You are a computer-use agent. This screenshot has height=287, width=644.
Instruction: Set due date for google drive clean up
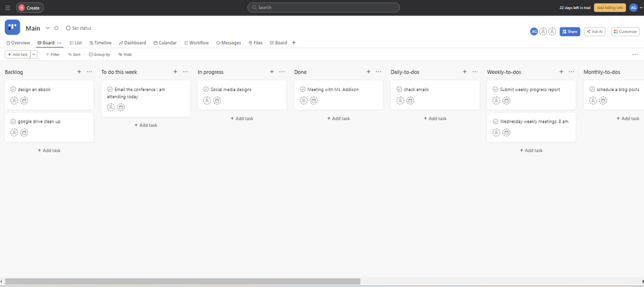click(24, 132)
